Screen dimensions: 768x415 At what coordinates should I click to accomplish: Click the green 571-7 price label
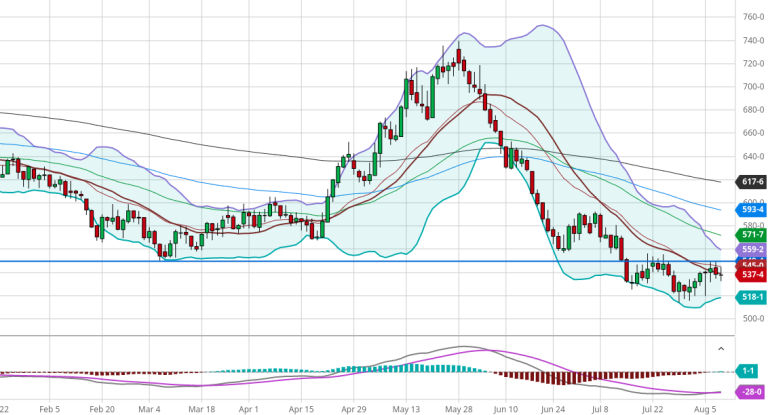point(752,234)
